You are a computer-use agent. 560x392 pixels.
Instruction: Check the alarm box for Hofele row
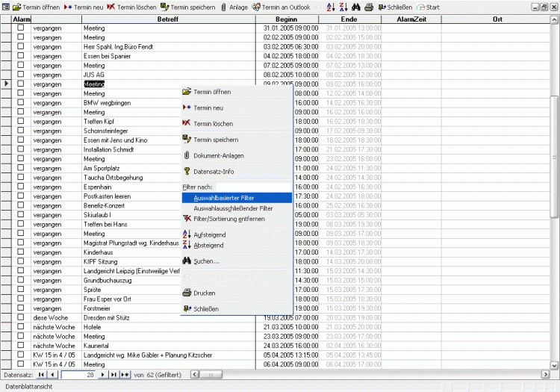tap(21, 326)
